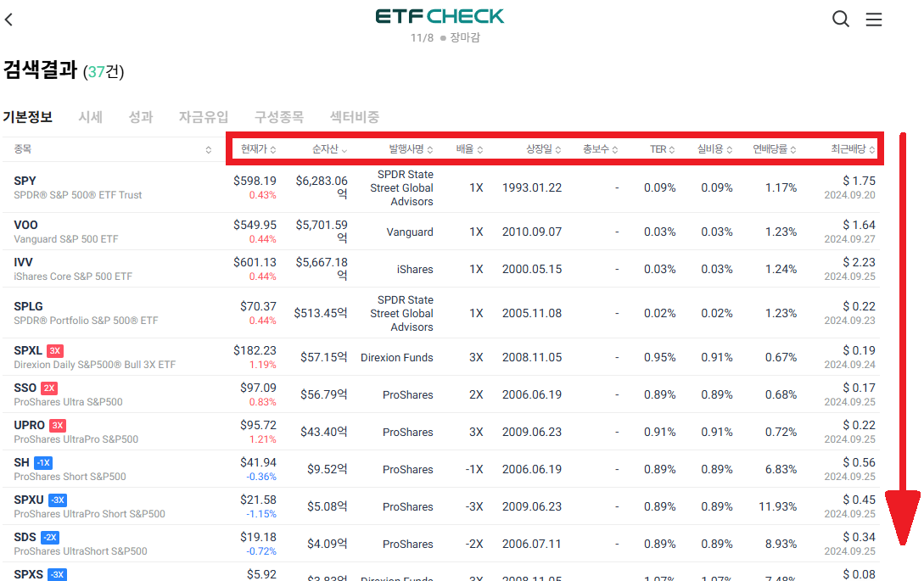Open the SSO ticker link
This screenshot has width=924, height=581.
[25, 388]
